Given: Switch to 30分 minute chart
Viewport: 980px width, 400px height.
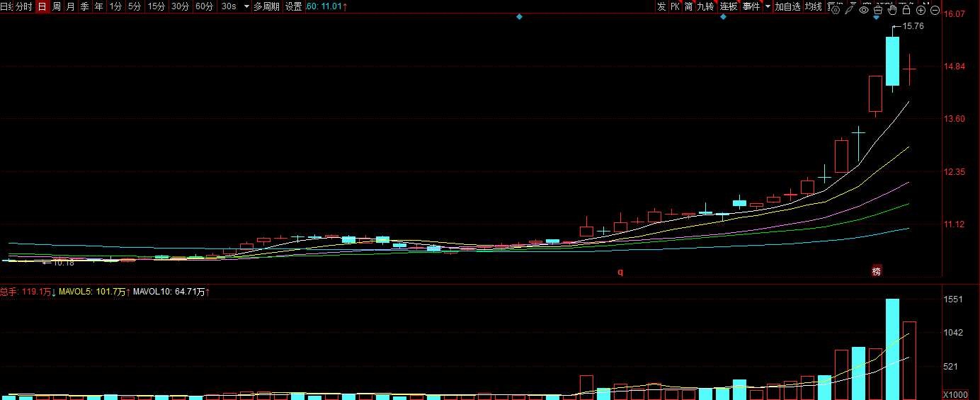Looking at the screenshot, I should (x=181, y=6).
